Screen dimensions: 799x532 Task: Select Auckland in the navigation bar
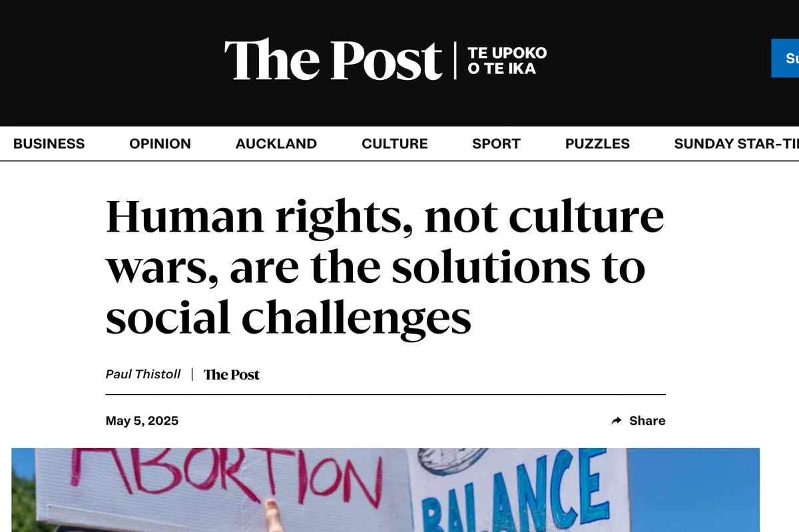pyautogui.click(x=276, y=144)
